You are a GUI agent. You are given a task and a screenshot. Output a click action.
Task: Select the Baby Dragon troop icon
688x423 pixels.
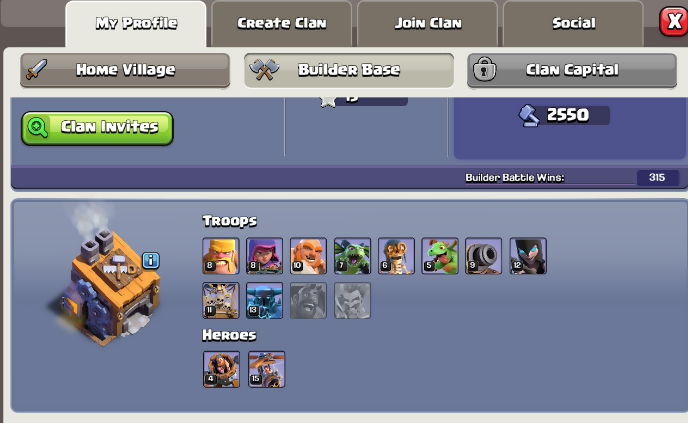point(440,256)
